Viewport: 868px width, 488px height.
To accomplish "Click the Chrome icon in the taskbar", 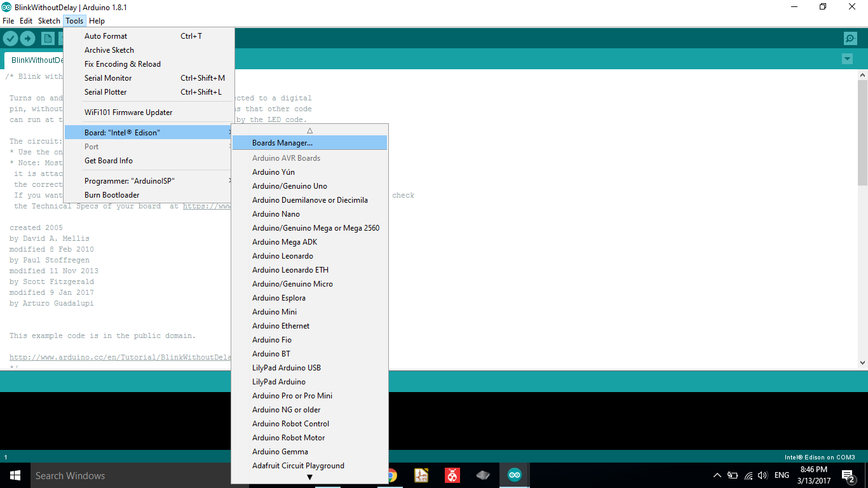I will (390, 475).
